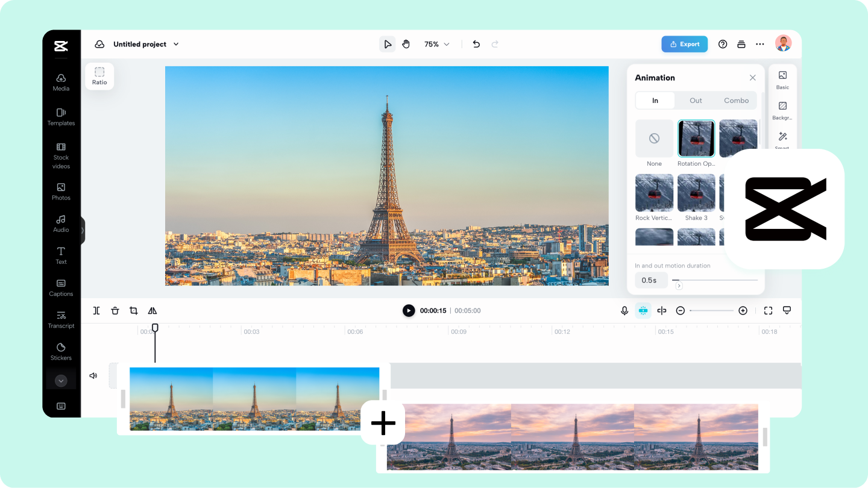Enter fullscreen preview mode
Image resolution: width=868 pixels, height=488 pixels.
tap(768, 310)
